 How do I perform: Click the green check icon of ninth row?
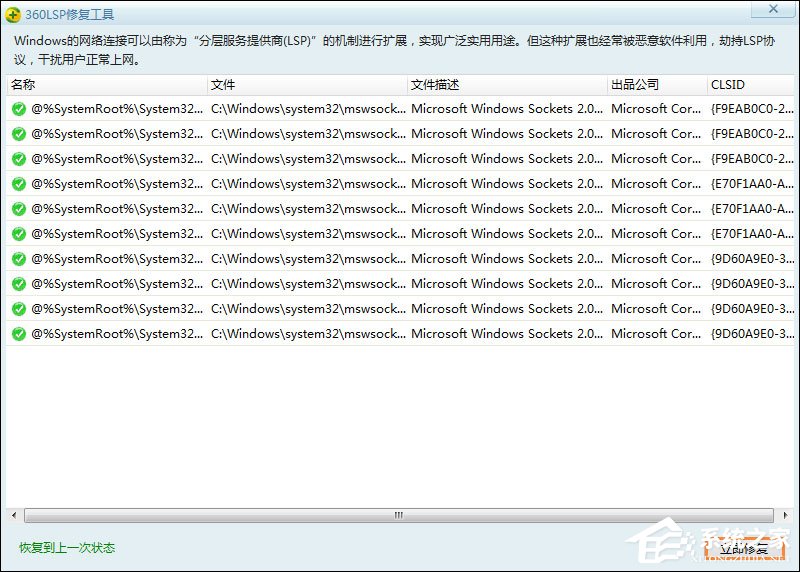pyautogui.click(x=18, y=309)
